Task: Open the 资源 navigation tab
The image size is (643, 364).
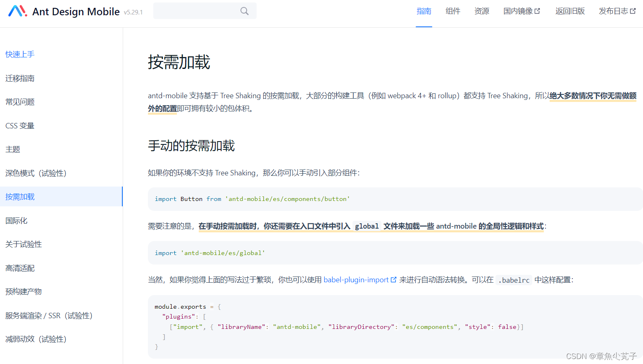Action: [x=482, y=11]
